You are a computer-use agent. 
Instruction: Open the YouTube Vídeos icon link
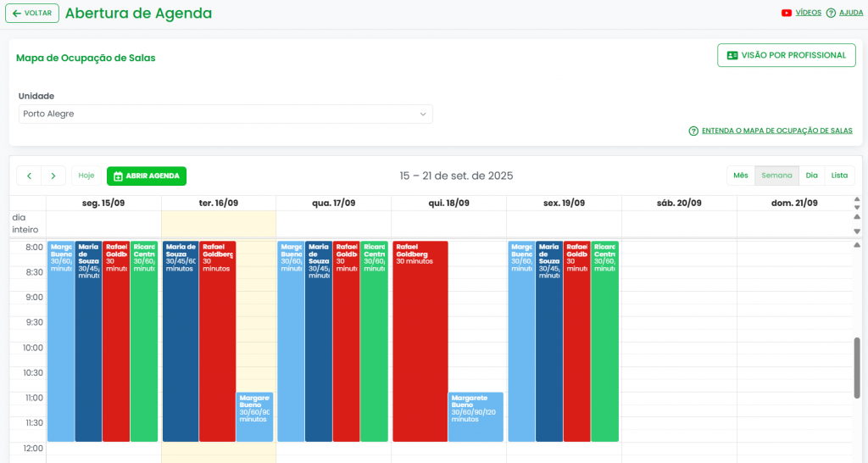pyautogui.click(x=787, y=13)
